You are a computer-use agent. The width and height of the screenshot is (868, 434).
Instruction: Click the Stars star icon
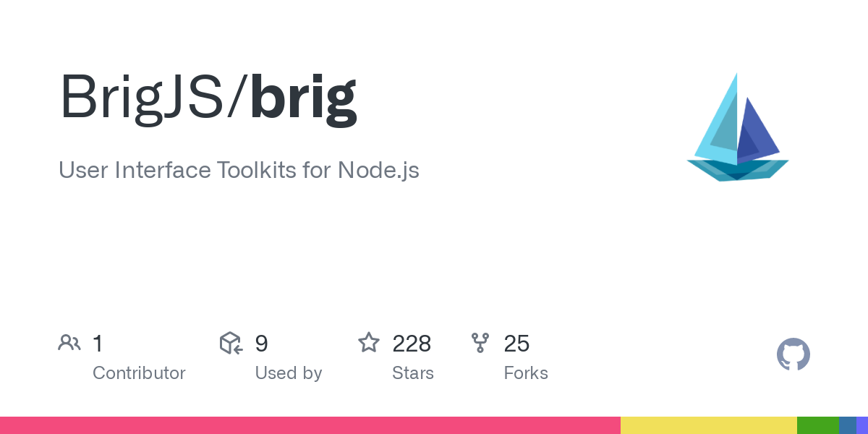tap(369, 343)
